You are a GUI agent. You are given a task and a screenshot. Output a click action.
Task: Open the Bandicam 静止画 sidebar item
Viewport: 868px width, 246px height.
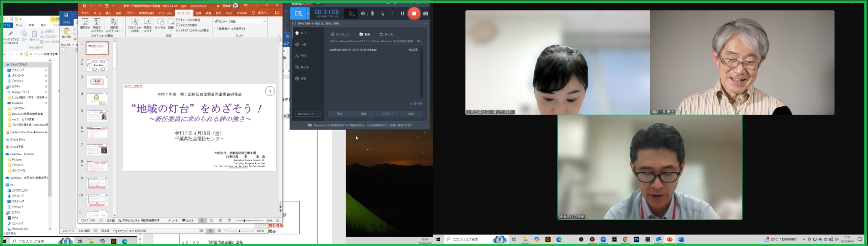pyautogui.click(x=301, y=67)
